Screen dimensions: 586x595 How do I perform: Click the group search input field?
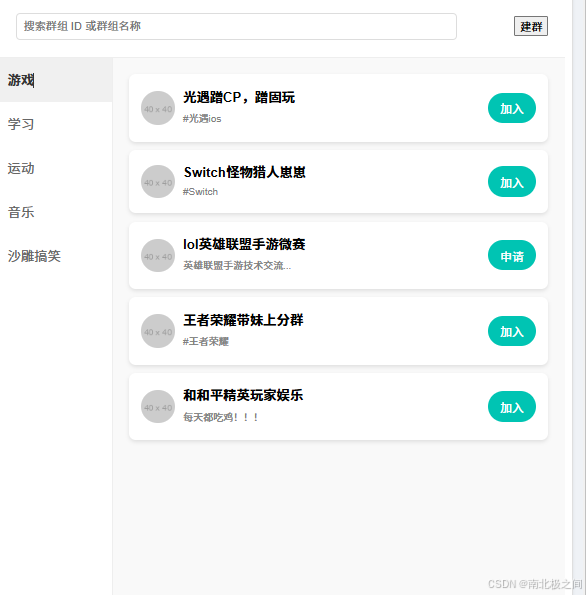pyautogui.click(x=236, y=26)
